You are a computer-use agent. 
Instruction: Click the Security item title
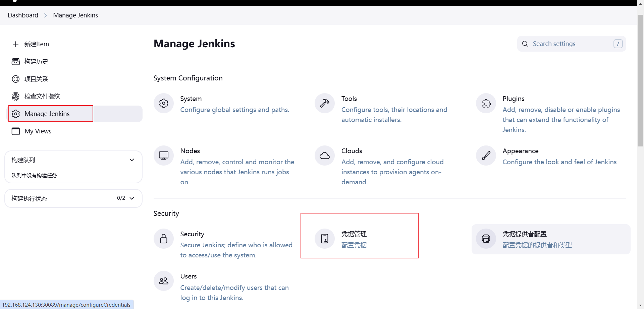192,234
